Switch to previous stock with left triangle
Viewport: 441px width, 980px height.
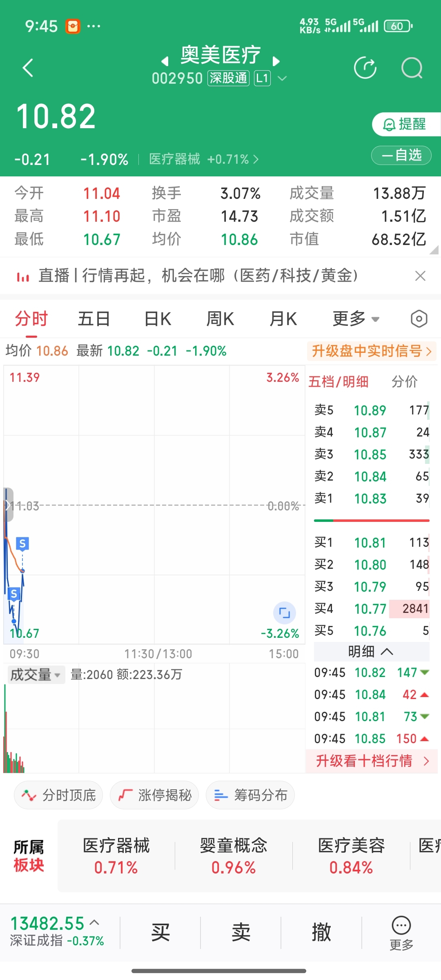(x=165, y=61)
